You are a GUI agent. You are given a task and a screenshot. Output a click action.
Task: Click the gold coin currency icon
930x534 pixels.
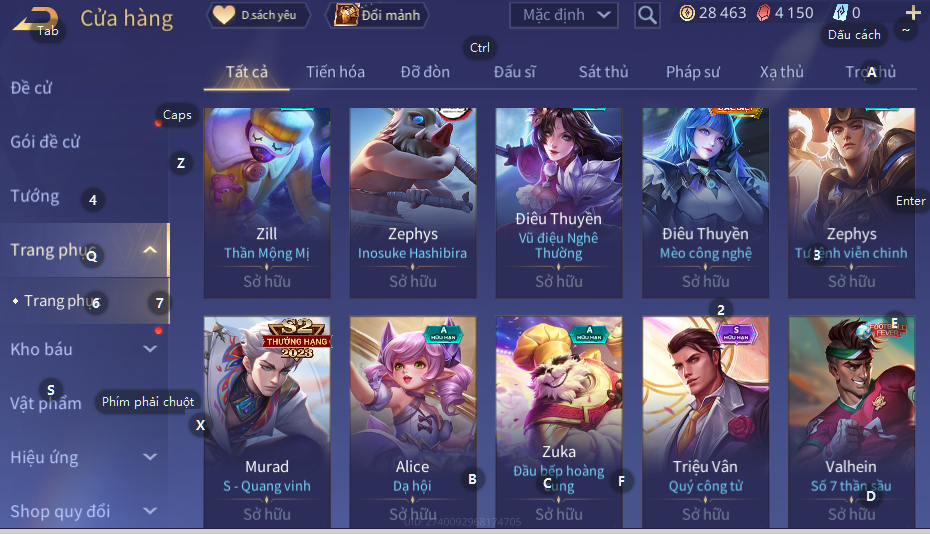coord(687,12)
